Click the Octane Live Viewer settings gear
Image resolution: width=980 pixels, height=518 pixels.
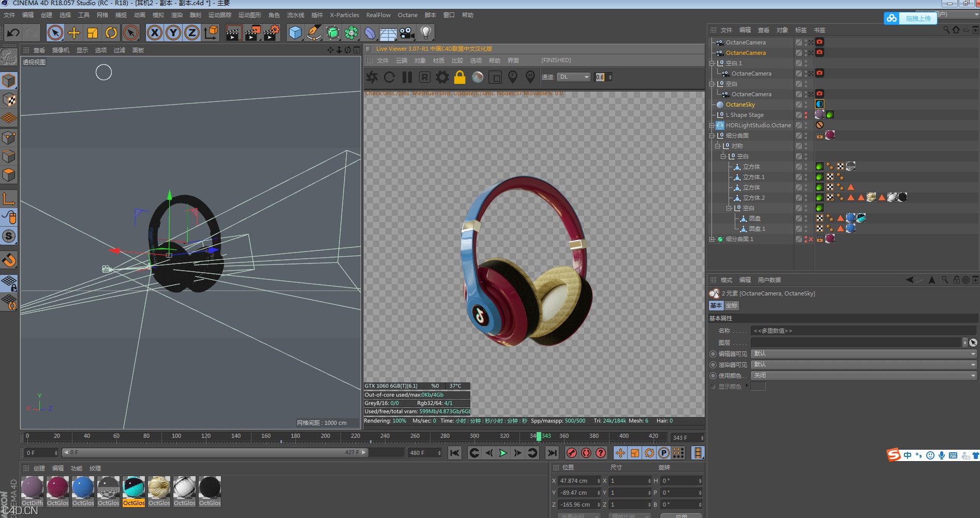tap(442, 77)
